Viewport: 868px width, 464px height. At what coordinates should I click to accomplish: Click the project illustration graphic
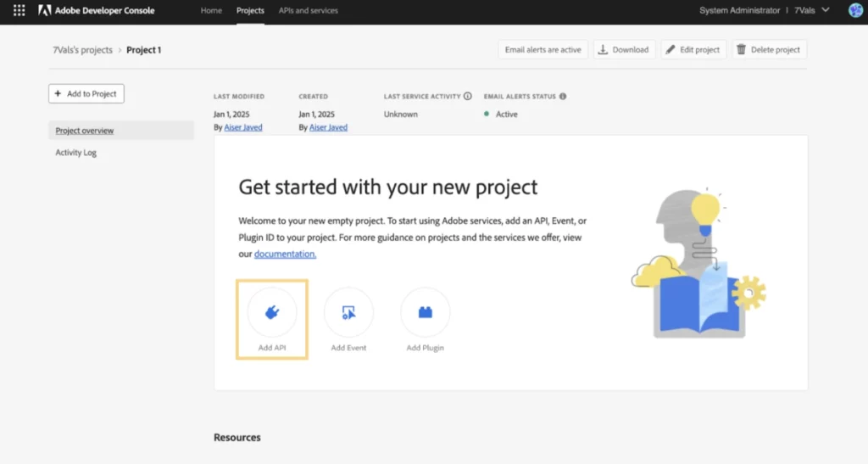[699, 263]
